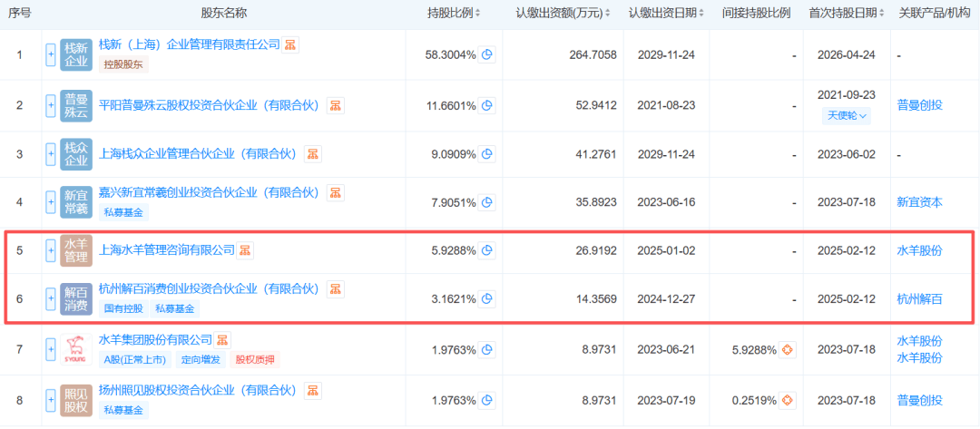Click the 定向增发 tag
The height and width of the screenshot is (429, 980).
click(201, 360)
